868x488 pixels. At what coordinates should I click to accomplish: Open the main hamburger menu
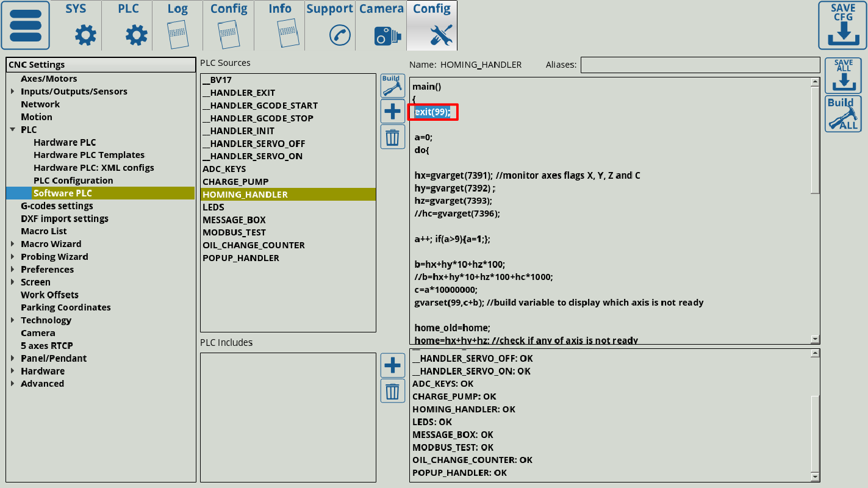click(26, 25)
